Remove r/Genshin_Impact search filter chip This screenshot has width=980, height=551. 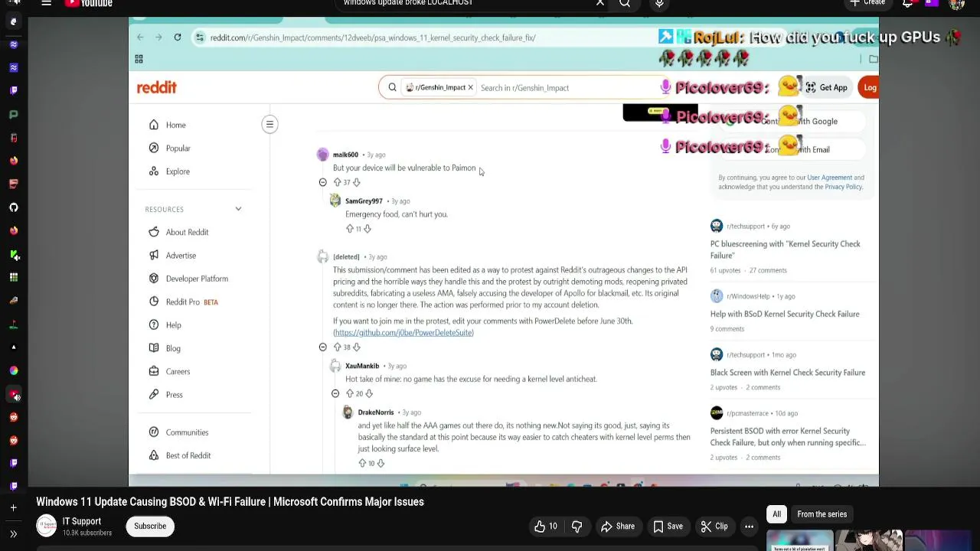470,87
